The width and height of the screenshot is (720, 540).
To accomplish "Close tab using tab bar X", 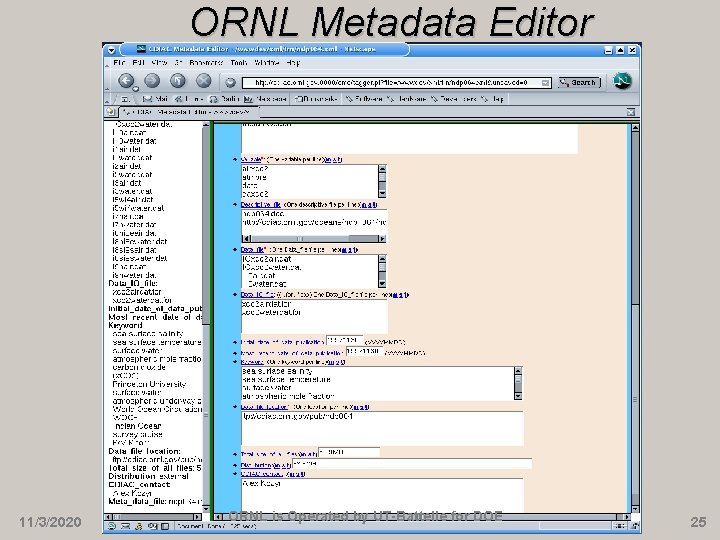I will (631, 112).
